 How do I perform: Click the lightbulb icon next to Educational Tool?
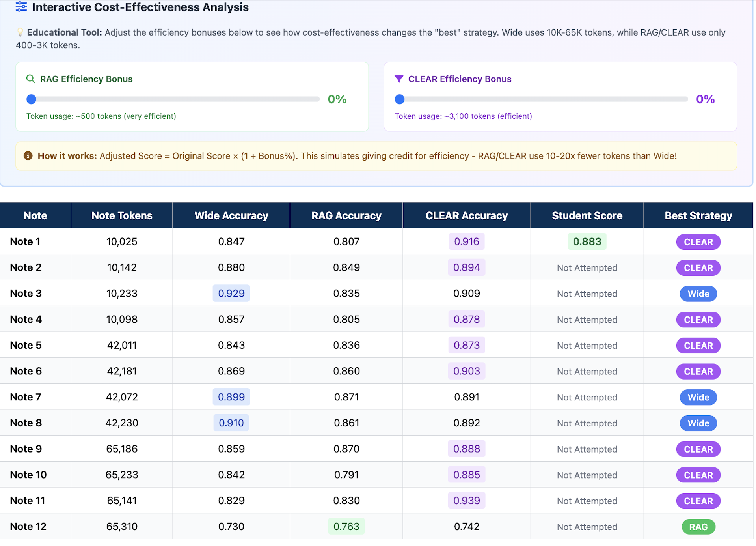[20, 32]
